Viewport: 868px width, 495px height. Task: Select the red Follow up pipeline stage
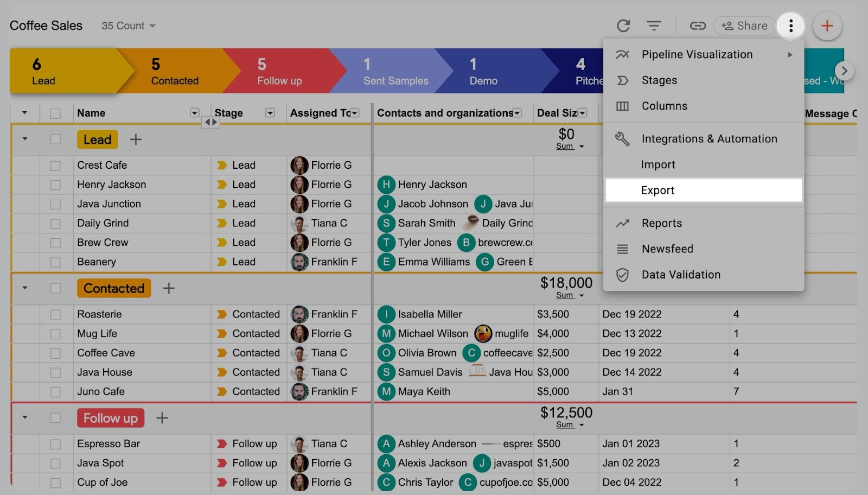click(279, 72)
